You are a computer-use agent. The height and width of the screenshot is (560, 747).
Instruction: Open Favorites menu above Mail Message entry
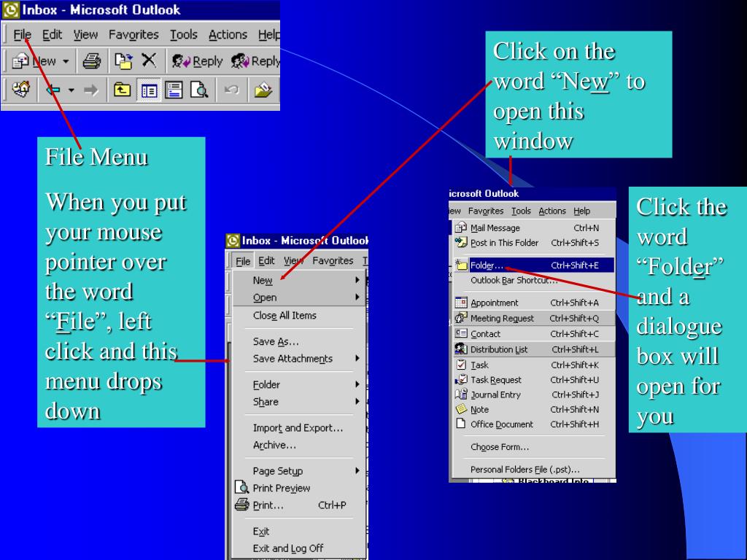click(485, 211)
